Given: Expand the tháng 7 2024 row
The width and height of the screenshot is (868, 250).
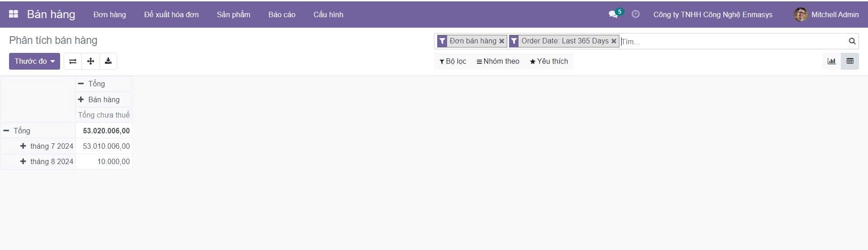Looking at the screenshot, I should tap(47, 146).
